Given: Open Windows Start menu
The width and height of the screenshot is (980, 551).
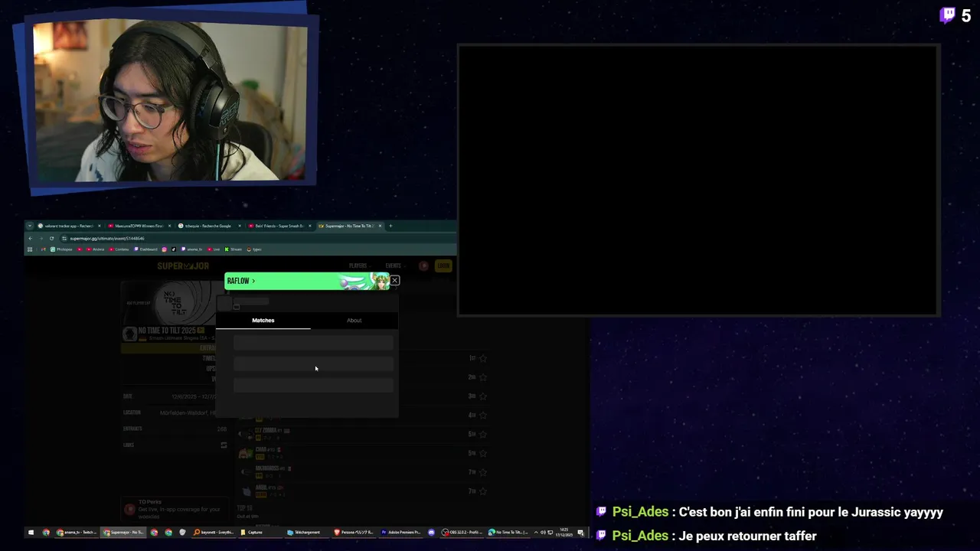Looking at the screenshot, I should click(x=31, y=532).
